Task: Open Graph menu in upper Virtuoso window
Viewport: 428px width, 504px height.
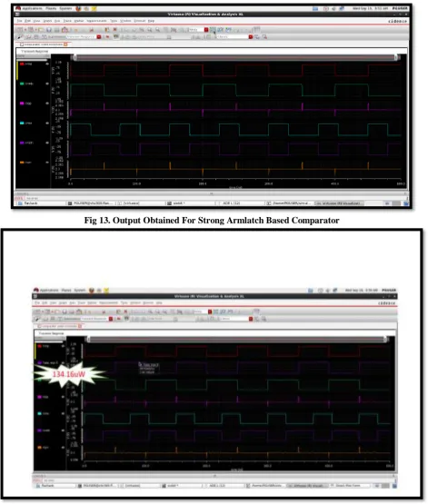Action: tap(47, 21)
